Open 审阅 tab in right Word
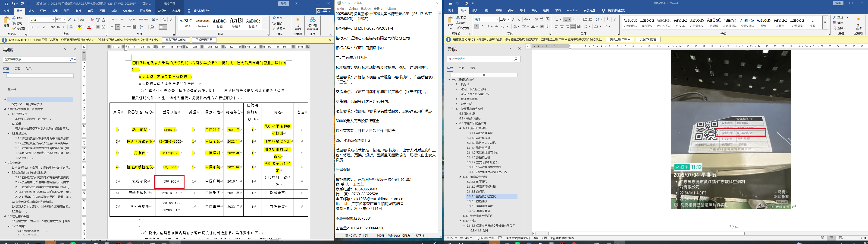868x244 pixels. [x=534, y=10]
